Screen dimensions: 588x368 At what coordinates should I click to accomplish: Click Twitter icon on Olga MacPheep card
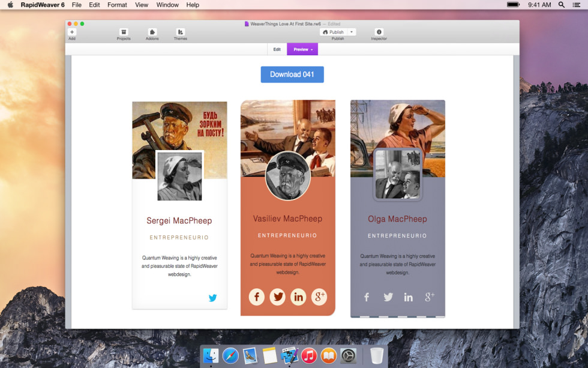pyautogui.click(x=388, y=297)
